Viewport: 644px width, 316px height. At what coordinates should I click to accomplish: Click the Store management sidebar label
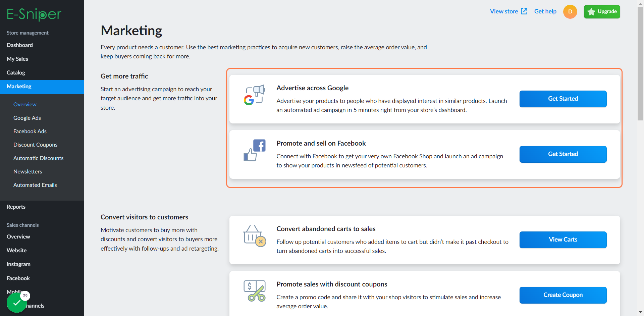pyautogui.click(x=28, y=33)
